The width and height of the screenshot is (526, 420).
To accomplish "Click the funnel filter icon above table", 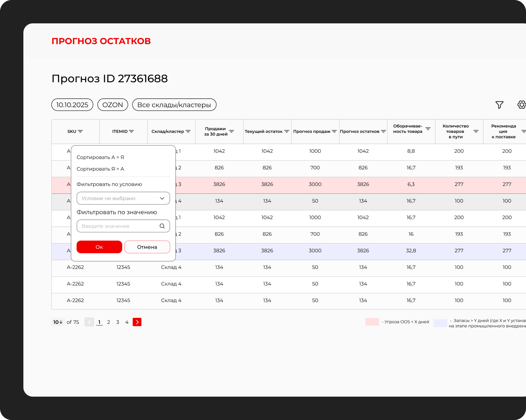I will (x=499, y=105).
